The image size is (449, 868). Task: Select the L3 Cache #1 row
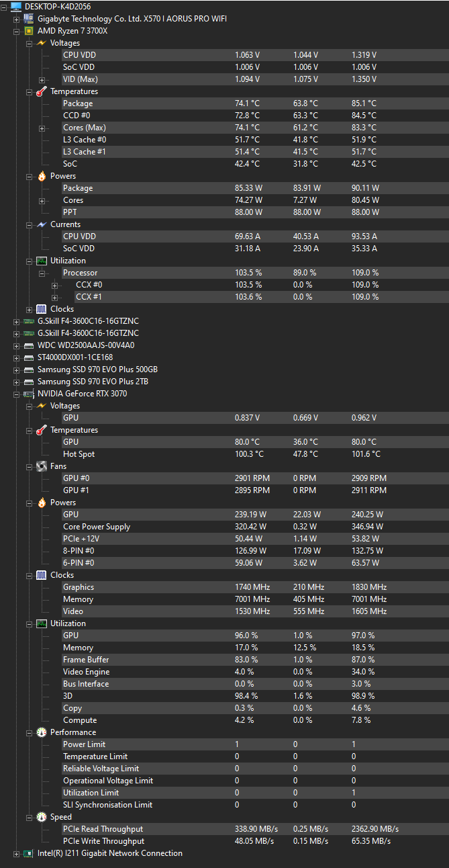coord(255,152)
